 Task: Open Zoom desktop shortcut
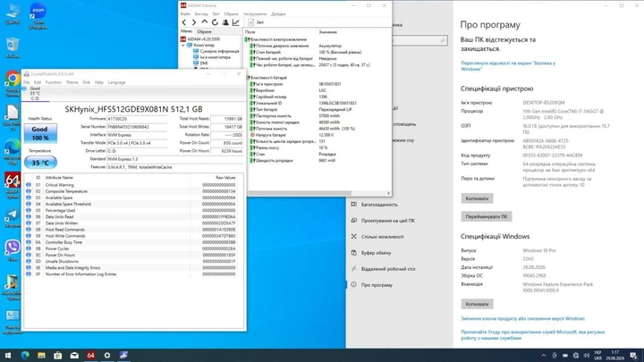click(x=38, y=15)
